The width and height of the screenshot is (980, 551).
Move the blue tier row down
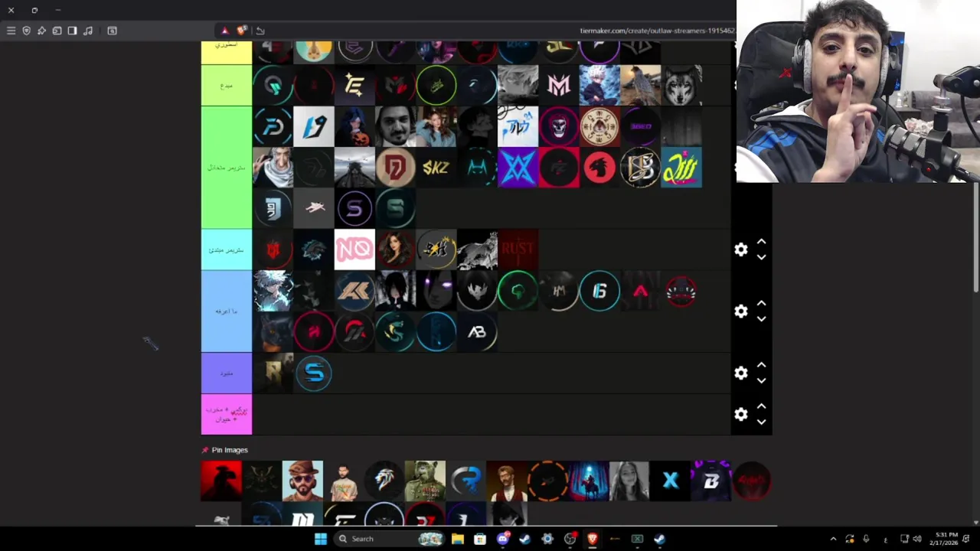click(x=761, y=319)
